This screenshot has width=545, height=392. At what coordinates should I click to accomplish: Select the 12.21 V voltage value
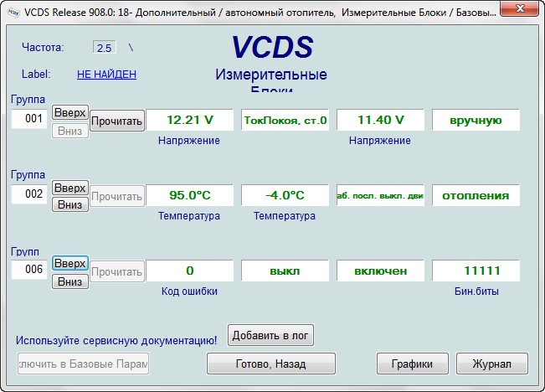point(190,120)
